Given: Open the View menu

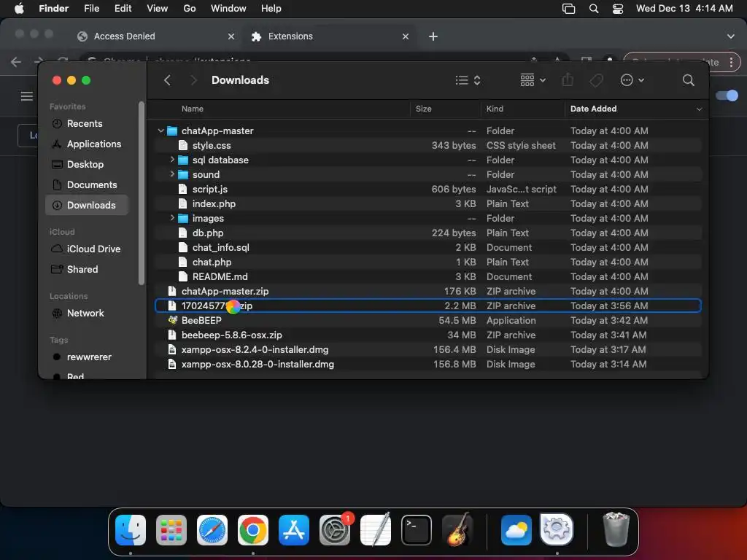Looking at the screenshot, I should tap(158, 9).
